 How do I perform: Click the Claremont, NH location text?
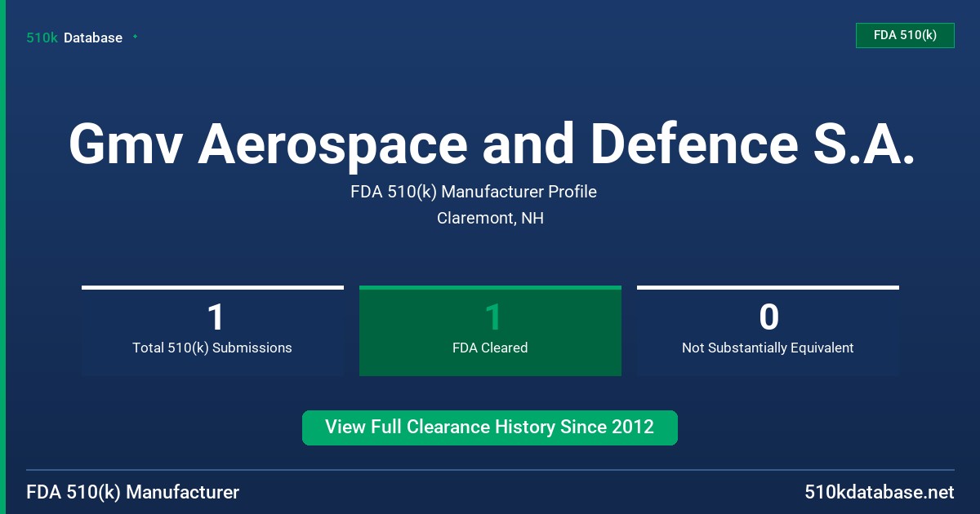[x=490, y=219]
